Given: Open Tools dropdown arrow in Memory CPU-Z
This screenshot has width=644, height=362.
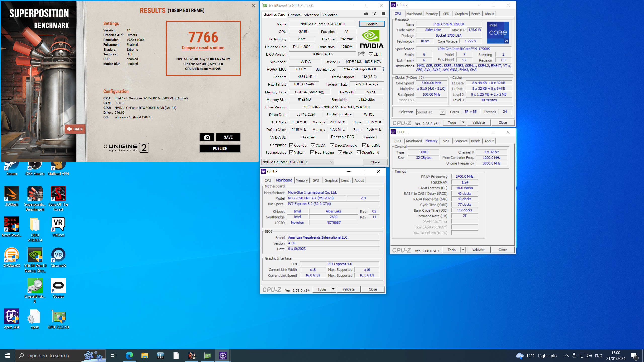Looking at the screenshot, I should tap(463, 250).
